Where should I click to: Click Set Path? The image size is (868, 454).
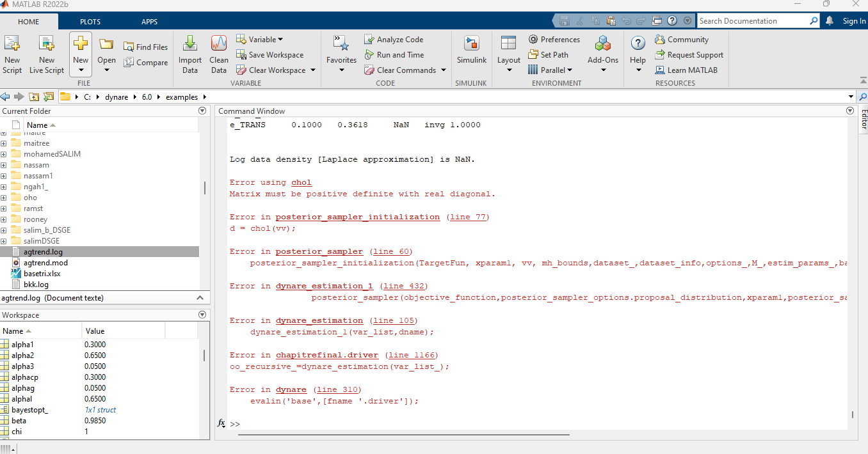548,54
